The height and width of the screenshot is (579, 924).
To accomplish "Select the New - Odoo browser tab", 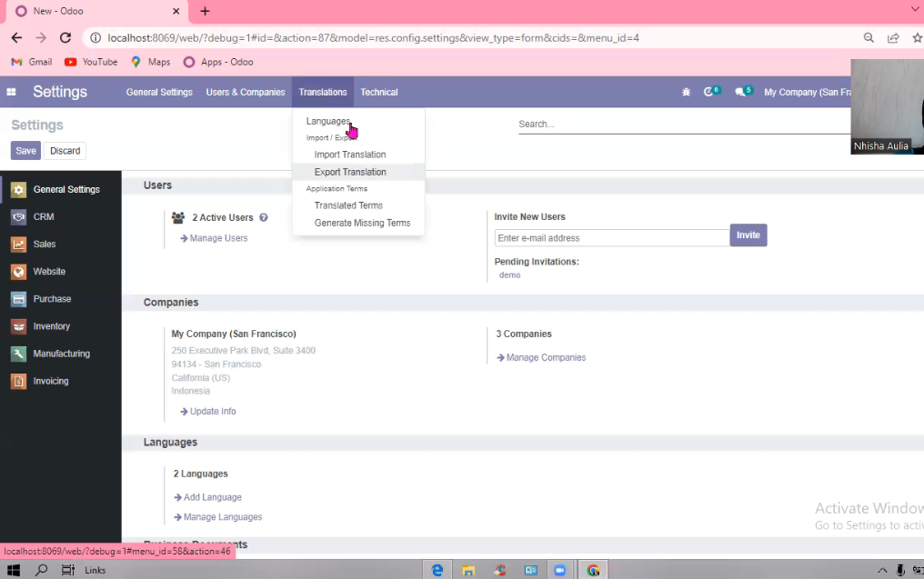I will (x=97, y=11).
